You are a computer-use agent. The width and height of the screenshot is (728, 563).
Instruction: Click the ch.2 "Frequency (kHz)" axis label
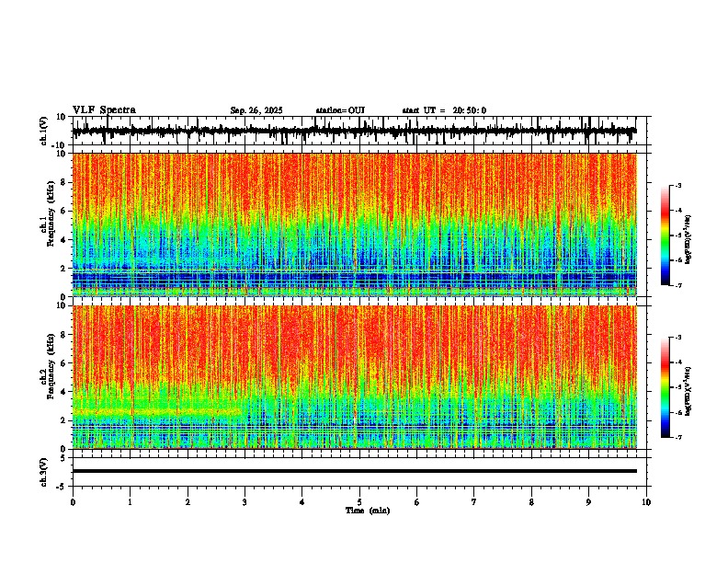(x=51, y=366)
